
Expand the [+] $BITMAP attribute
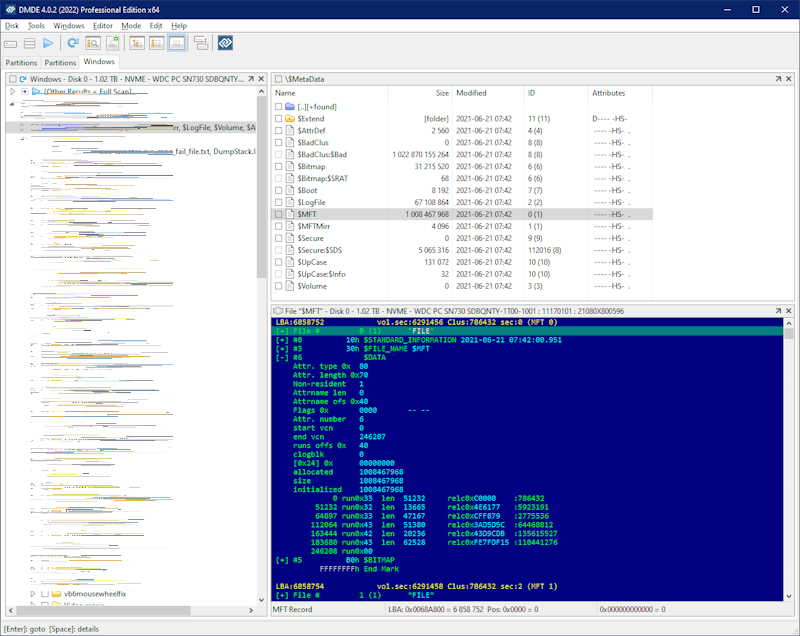282,560
